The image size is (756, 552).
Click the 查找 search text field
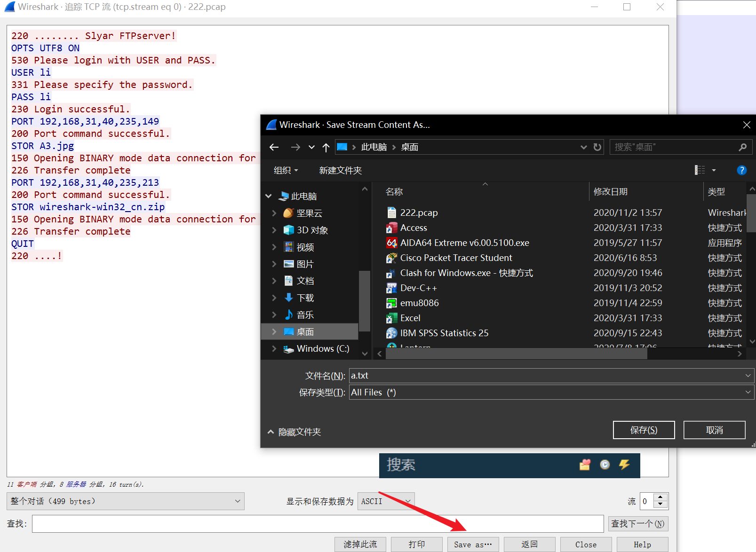(x=318, y=524)
